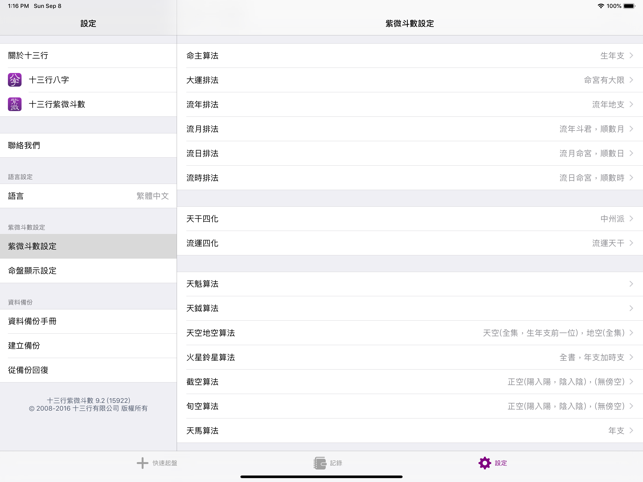Image resolution: width=643 pixels, height=482 pixels.
Task: Tap 建立備份
Action: [x=88, y=345]
